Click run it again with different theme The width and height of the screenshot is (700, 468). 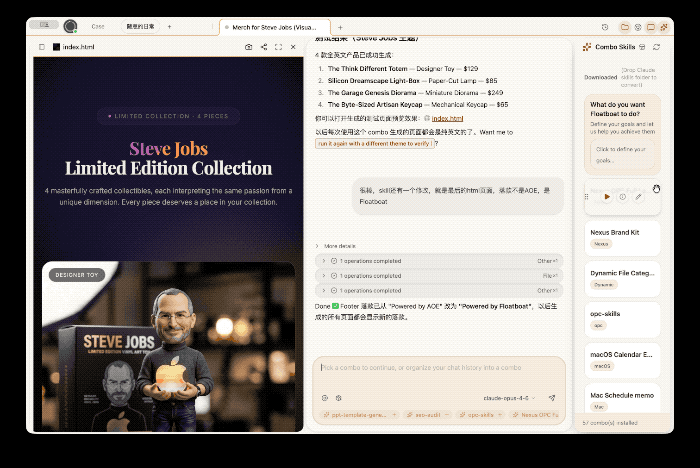(x=374, y=144)
